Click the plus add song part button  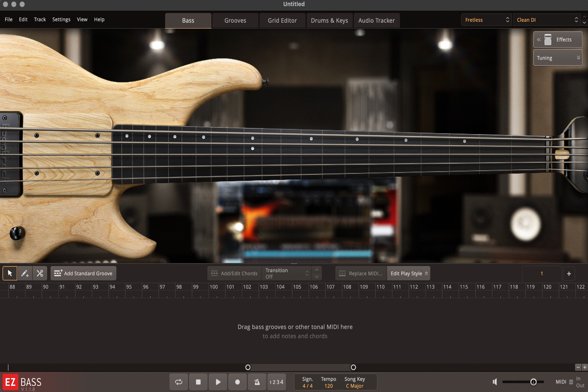[x=569, y=273]
